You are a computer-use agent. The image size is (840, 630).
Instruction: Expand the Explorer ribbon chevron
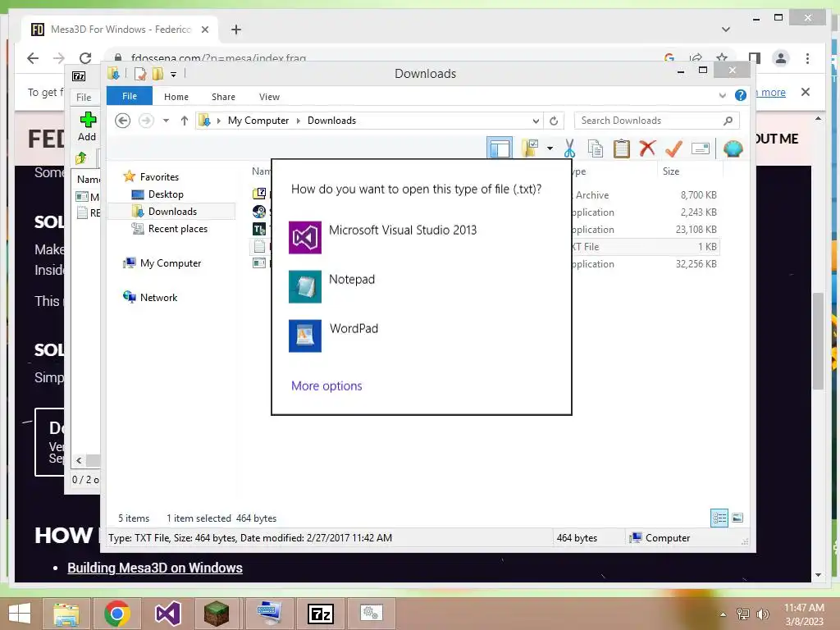pos(722,96)
